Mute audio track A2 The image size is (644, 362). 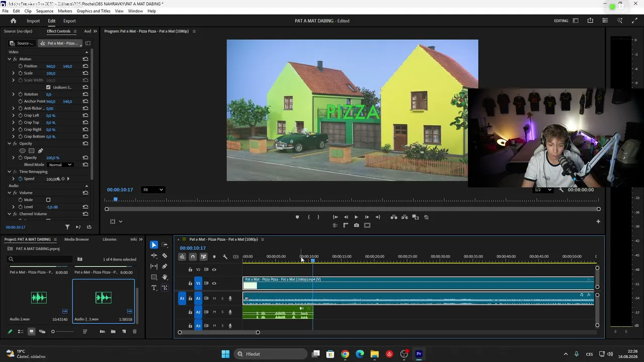(x=214, y=312)
